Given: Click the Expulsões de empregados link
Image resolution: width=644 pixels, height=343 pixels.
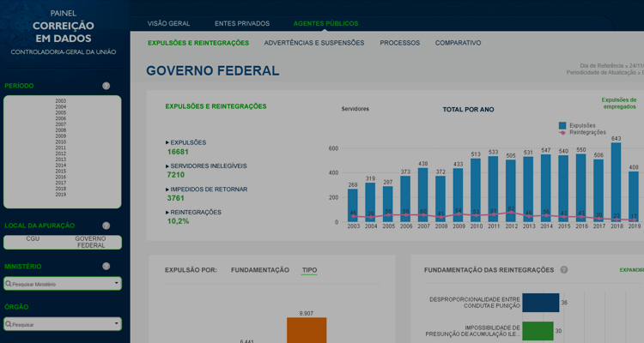Looking at the screenshot, I should click(618, 103).
